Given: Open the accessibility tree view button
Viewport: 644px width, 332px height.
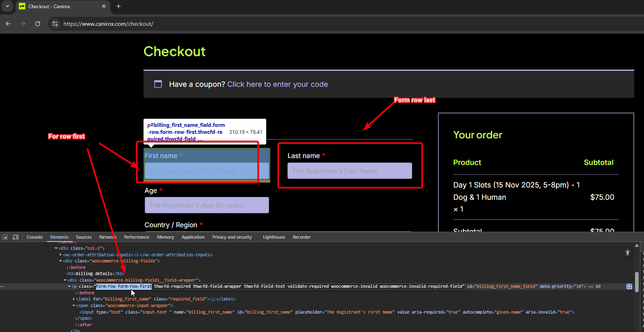Looking at the screenshot, I should click(628, 253).
